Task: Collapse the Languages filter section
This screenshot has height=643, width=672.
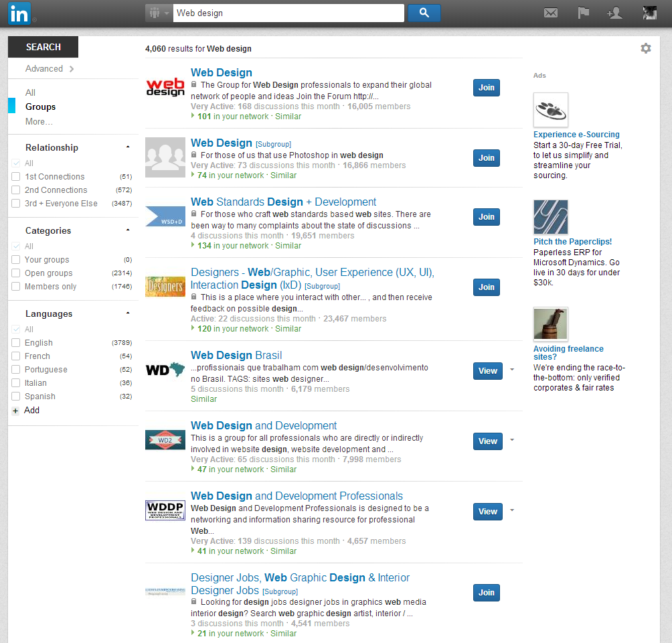Action: click(x=128, y=313)
